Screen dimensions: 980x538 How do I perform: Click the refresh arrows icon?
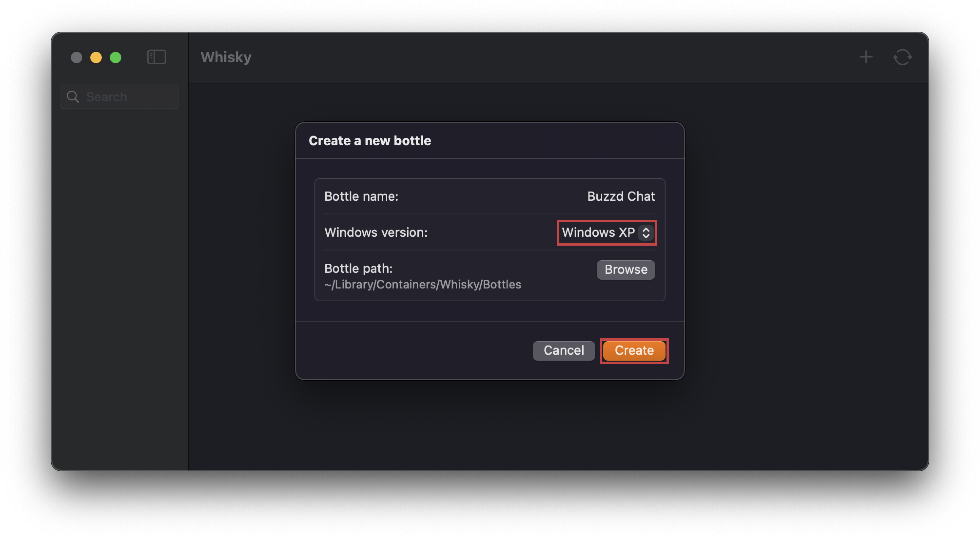pos(902,57)
